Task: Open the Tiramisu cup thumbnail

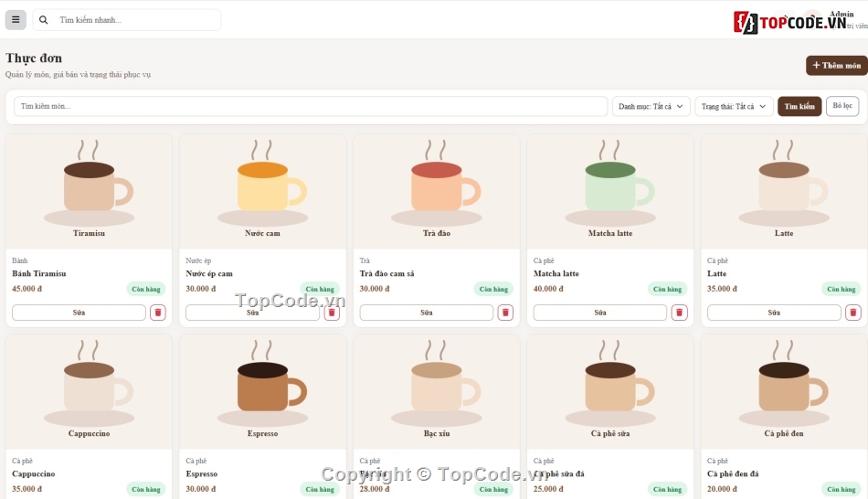Action: (x=90, y=191)
